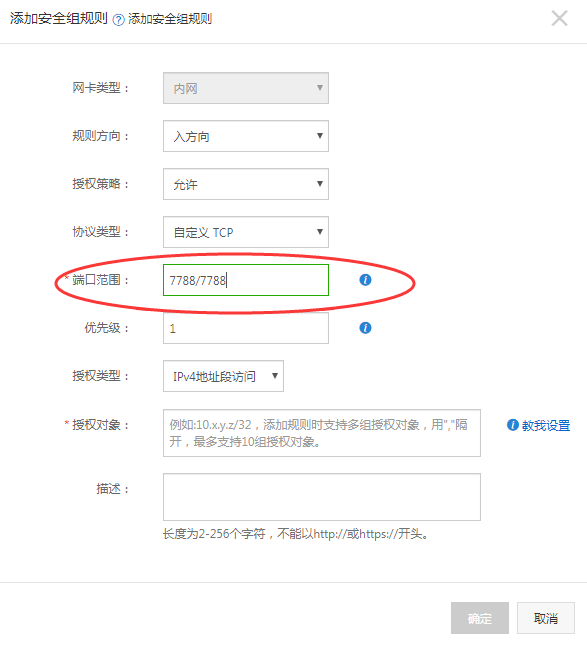Click the 添加安全组规则 help link in header
Screen dimensions: 587x650
[170, 19]
